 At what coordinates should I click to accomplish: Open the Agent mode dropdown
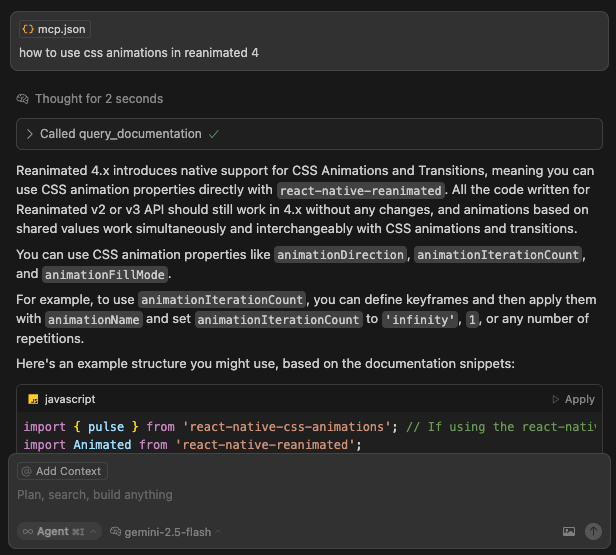pos(60,532)
